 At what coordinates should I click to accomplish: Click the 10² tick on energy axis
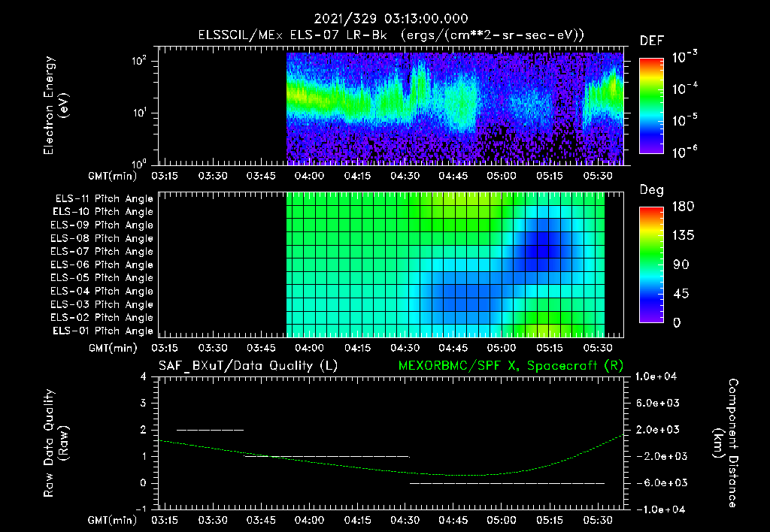coord(139,62)
